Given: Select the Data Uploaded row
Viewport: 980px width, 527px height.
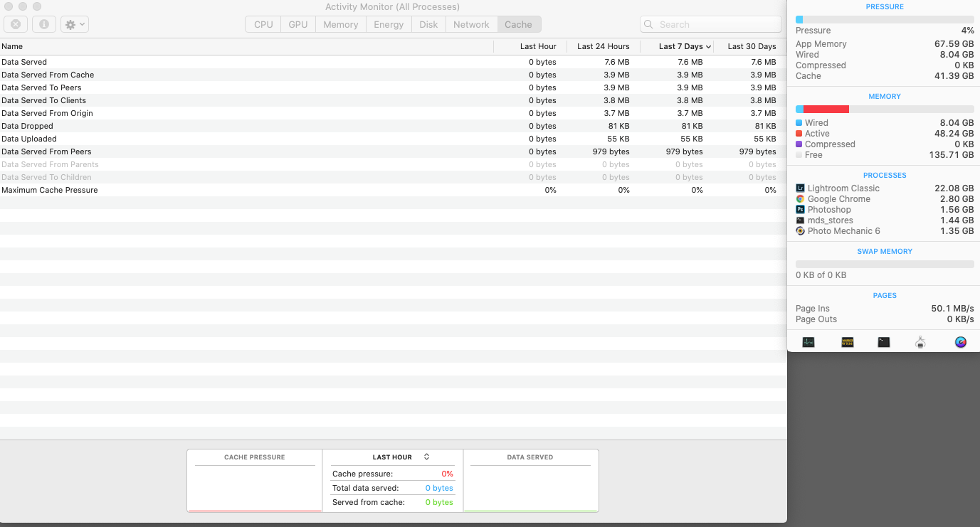Looking at the screenshot, I should [x=393, y=139].
